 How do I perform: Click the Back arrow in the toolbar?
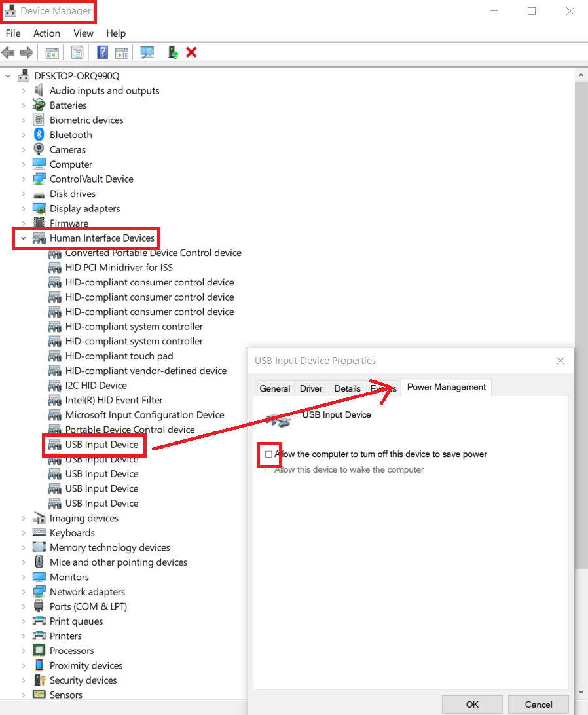point(9,52)
